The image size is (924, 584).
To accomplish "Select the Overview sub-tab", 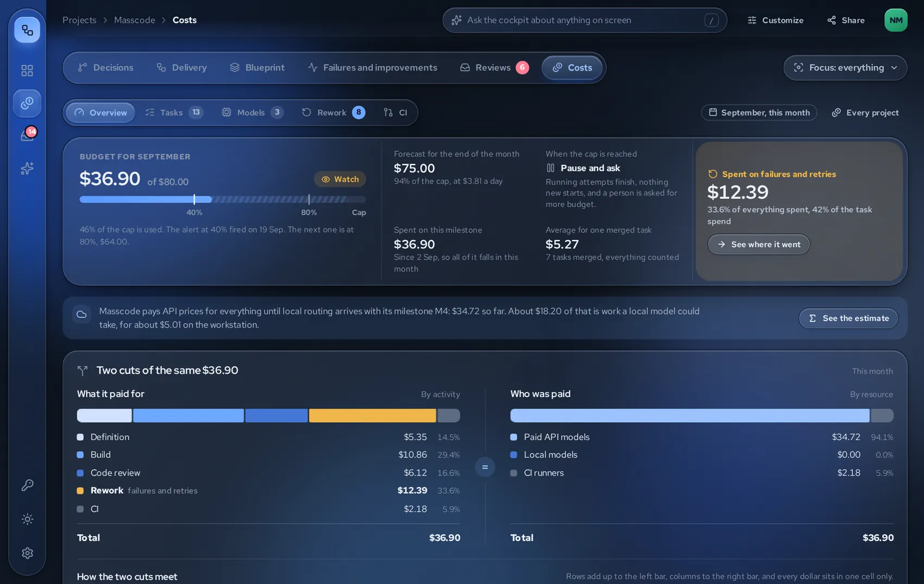I will tap(101, 112).
